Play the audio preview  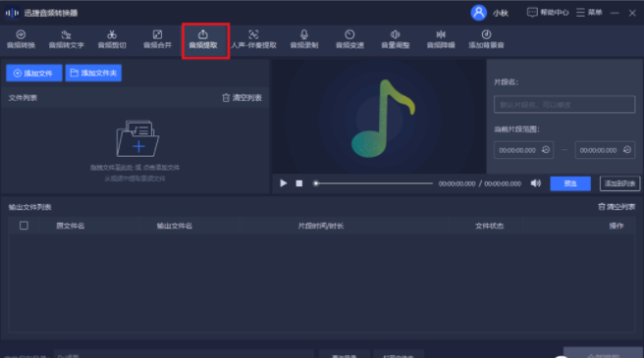(x=283, y=183)
